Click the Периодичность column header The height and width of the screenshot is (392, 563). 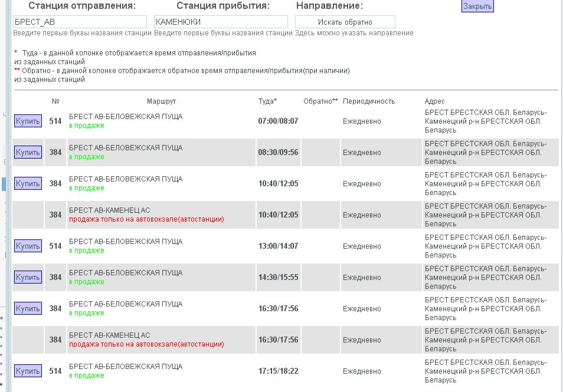(369, 101)
